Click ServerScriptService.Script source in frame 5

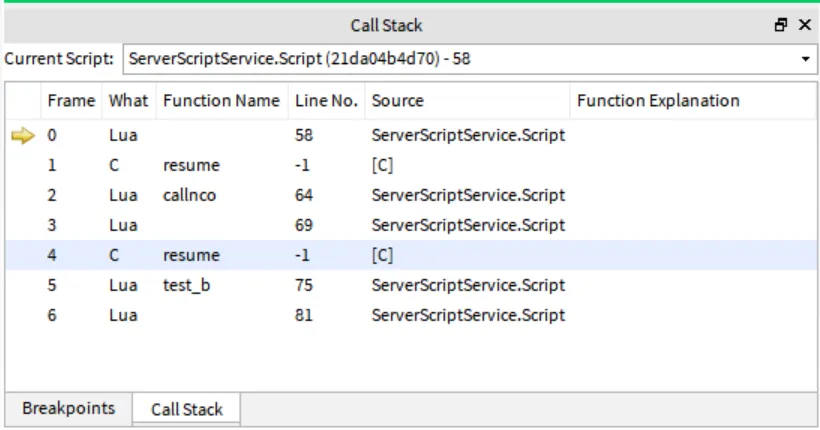pyautogui.click(x=469, y=286)
